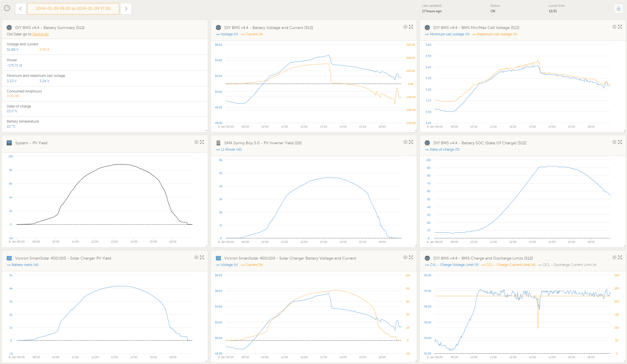
Task: Open settings gear of Battery Voltage and Current widget
Action: (405, 27)
